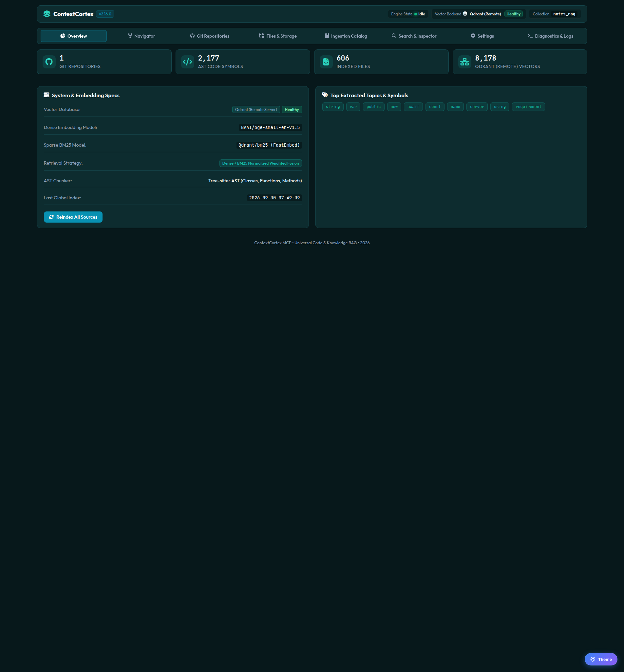Screen dimensions: 624x672
Task: Select the 'await' topic tag
Action: [x=413, y=107]
